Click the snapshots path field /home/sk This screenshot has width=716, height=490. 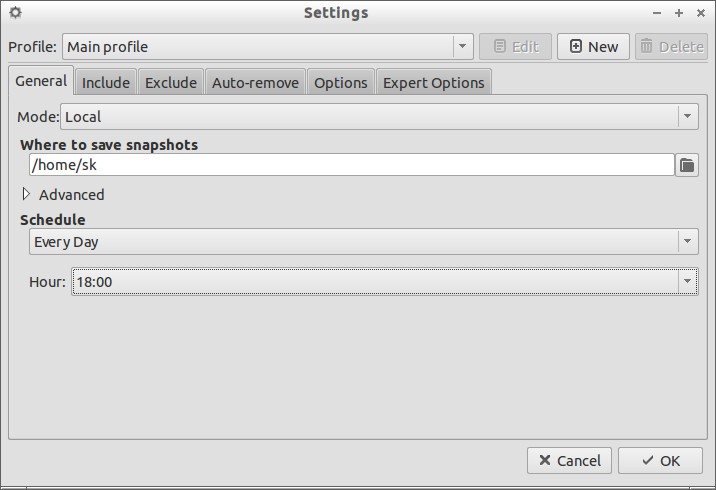[352, 165]
